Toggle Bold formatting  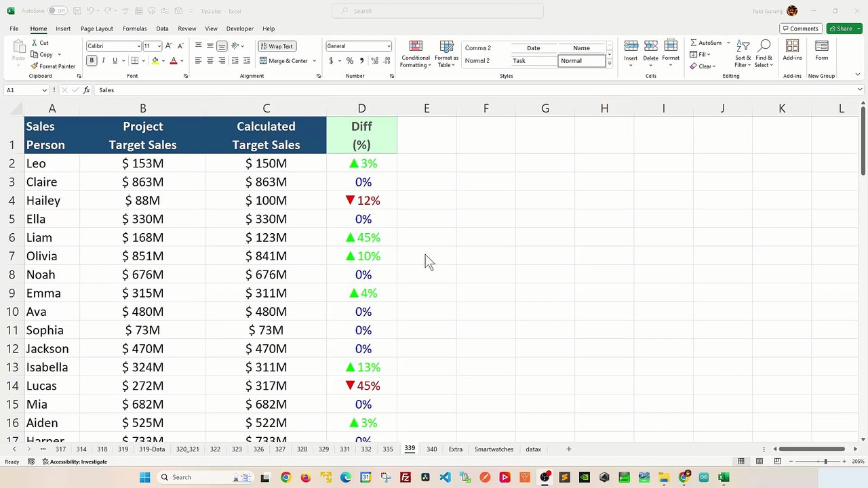point(92,60)
